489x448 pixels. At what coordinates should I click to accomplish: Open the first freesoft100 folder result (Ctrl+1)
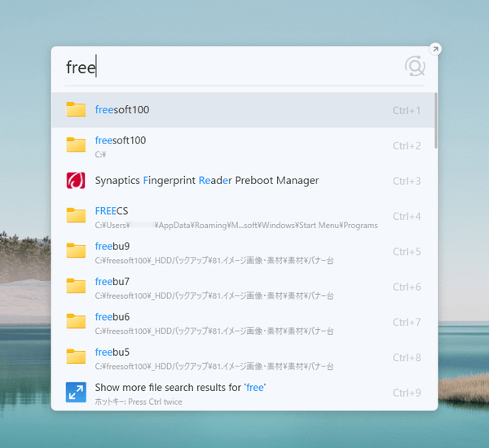(x=243, y=110)
